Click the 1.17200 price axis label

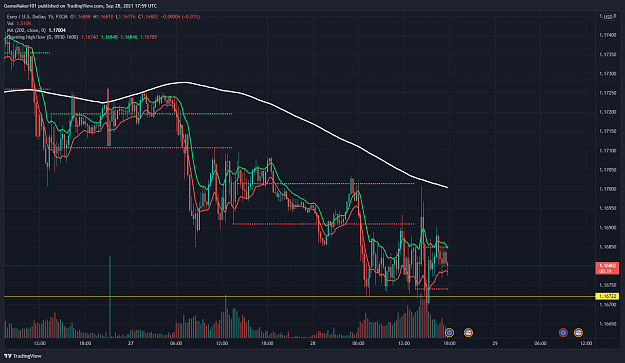tap(607, 112)
